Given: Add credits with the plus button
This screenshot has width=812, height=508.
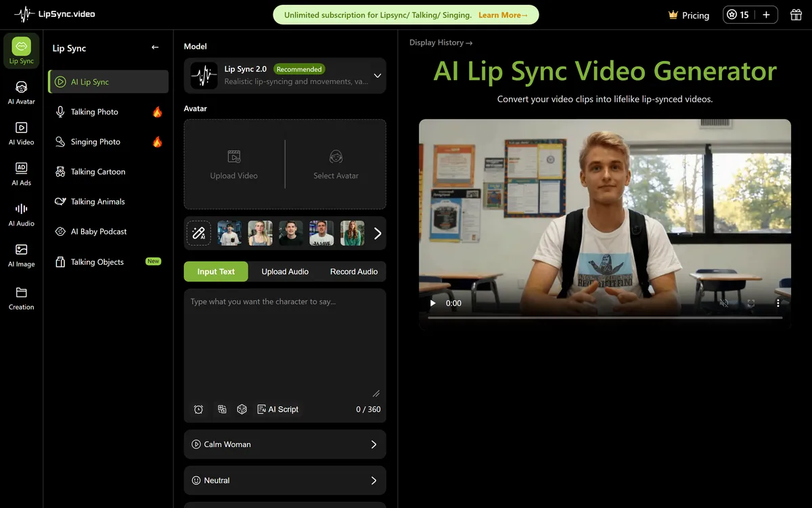Looking at the screenshot, I should 766,15.
